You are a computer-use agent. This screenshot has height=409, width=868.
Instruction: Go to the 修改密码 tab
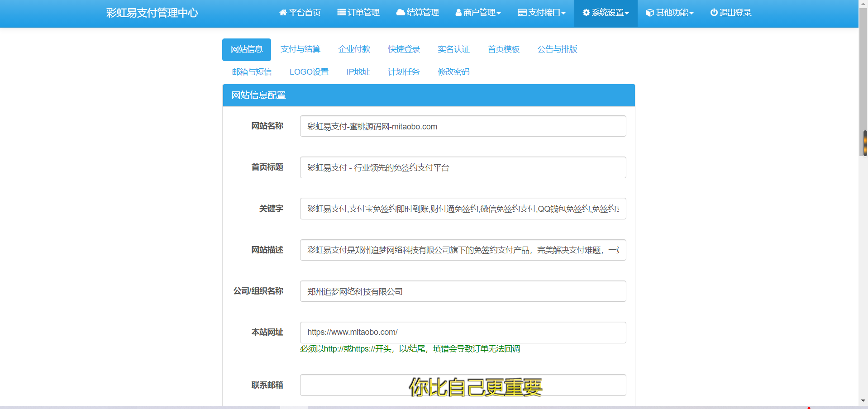coord(453,72)
